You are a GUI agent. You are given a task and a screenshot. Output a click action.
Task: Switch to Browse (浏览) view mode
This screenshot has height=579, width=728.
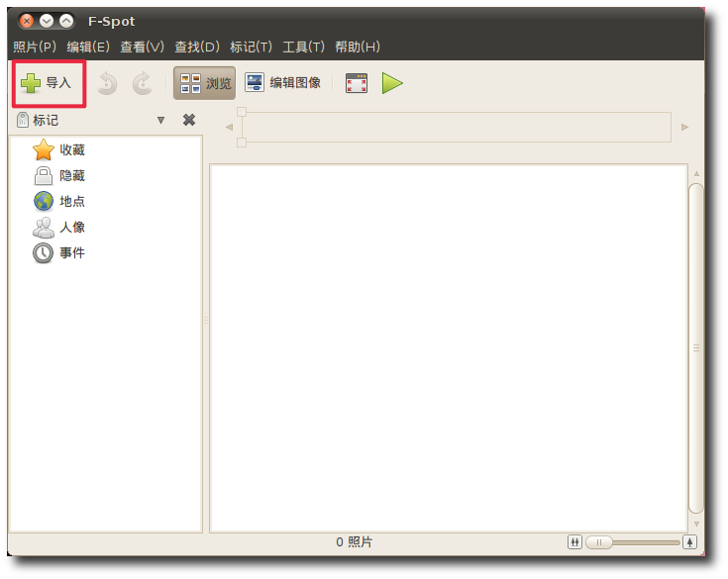click(x=204, y=83)
